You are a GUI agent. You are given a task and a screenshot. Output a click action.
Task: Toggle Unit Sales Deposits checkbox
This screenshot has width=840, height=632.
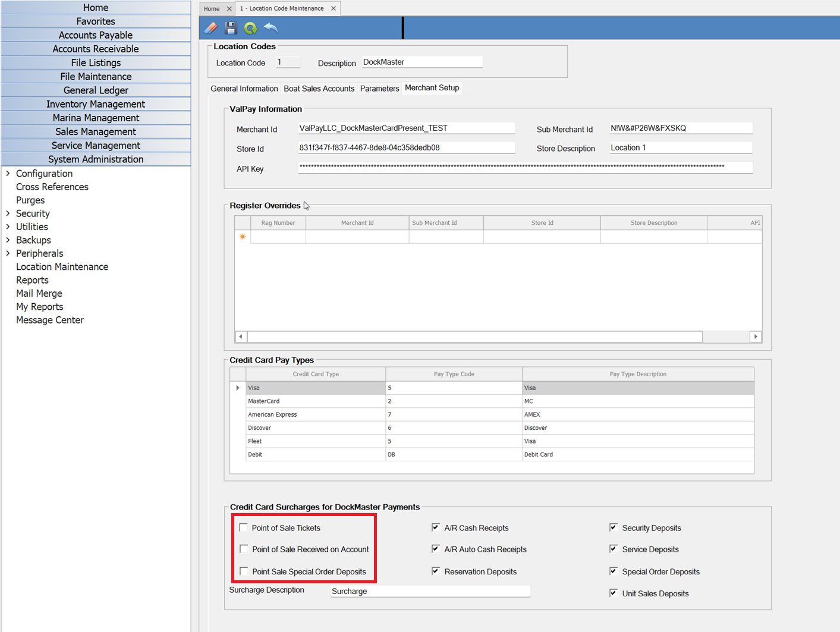614,593
